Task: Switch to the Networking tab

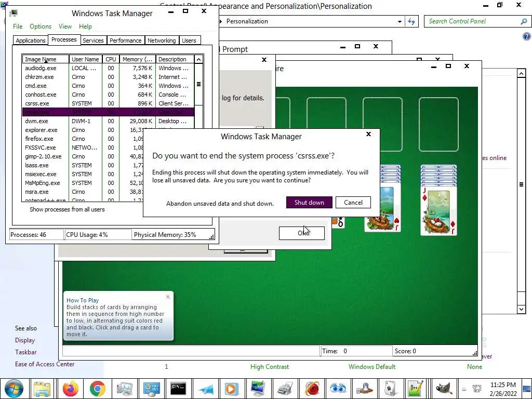Action: pos(162,41)
